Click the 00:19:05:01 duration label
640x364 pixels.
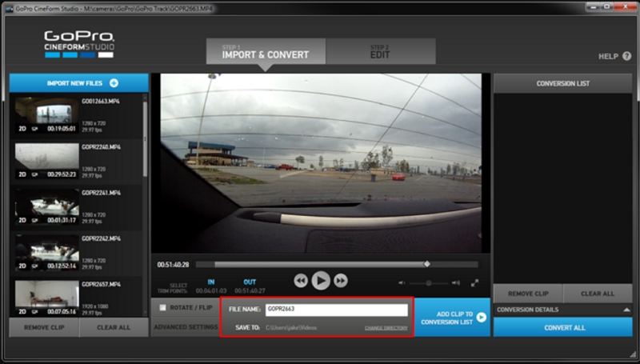[x=62, y=129]
